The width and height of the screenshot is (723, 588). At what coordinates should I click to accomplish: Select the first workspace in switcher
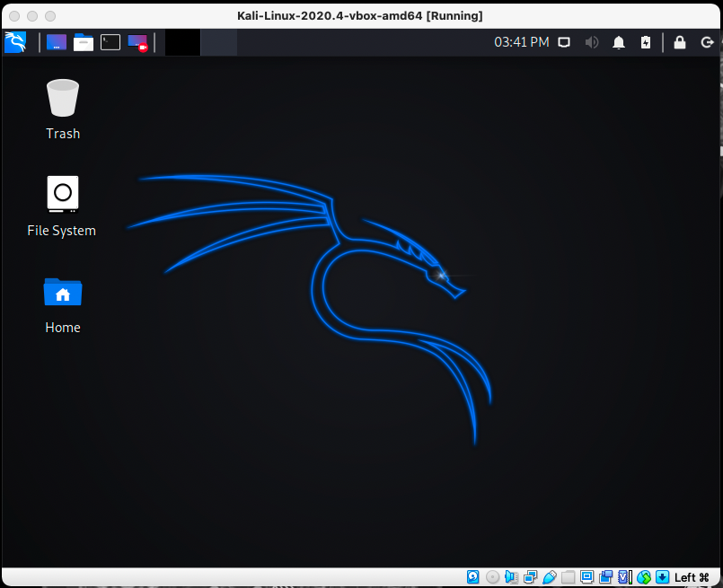pos(182,42)
